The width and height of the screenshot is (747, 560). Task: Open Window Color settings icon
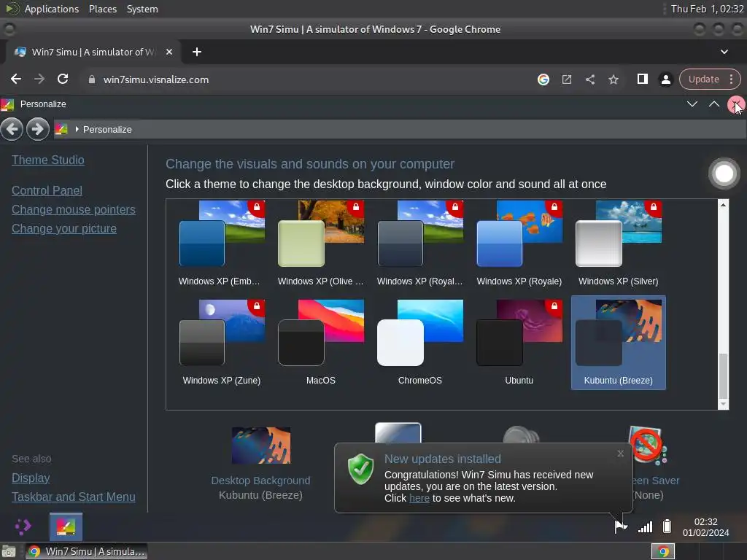[398, 432]
